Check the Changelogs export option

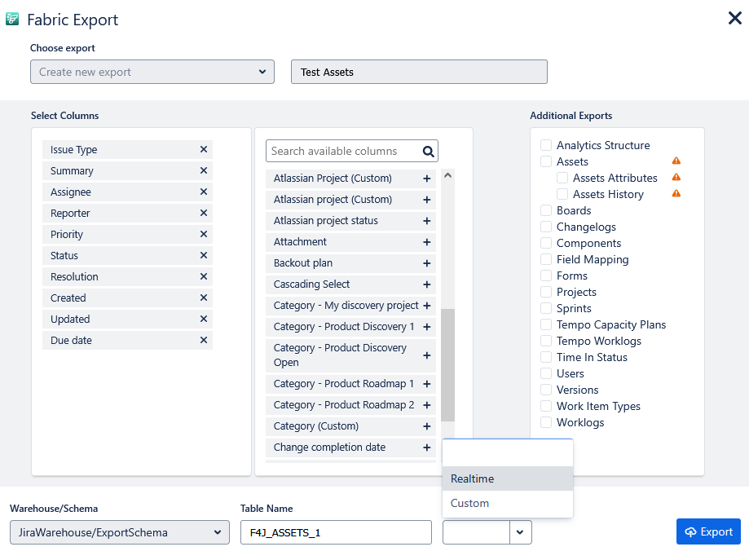coord(546,227)
